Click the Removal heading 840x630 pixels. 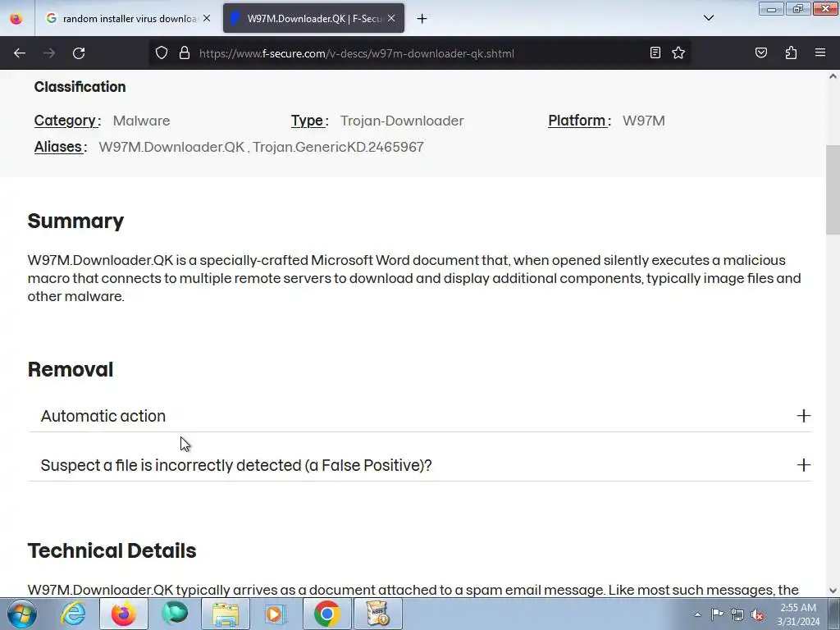pos(71,370)
